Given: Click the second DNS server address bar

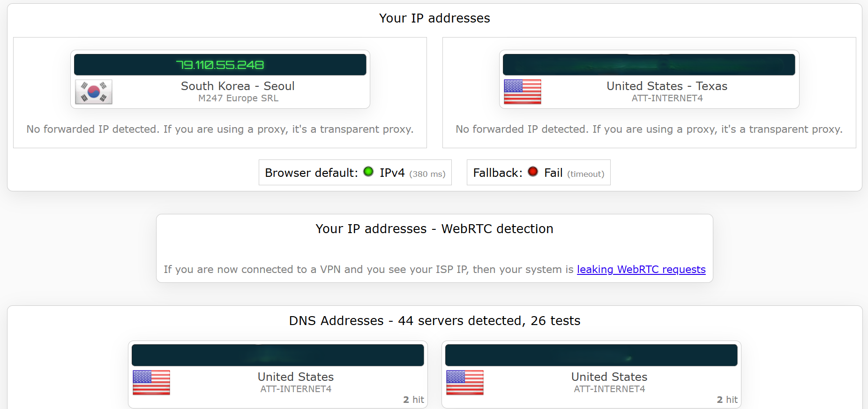Looking at the screenshot, I should click(591, 355).
